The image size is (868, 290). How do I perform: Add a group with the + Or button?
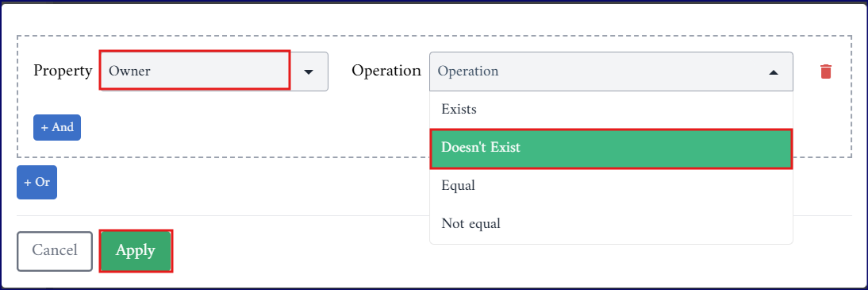(x=36, y=182)
